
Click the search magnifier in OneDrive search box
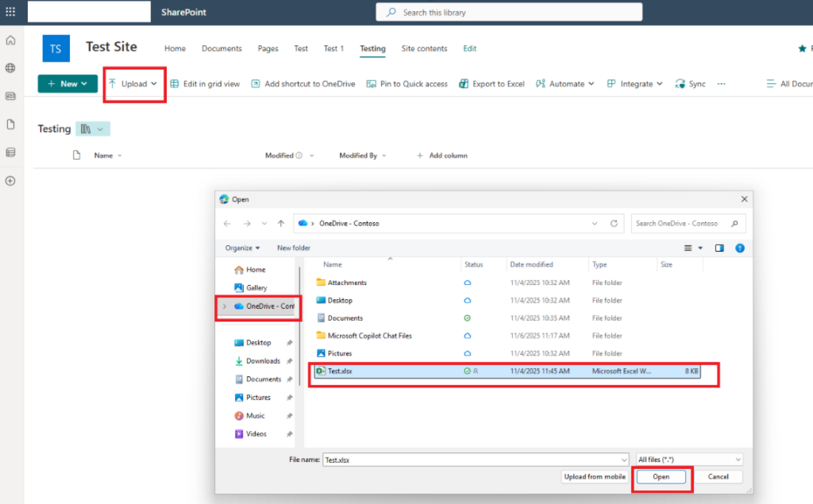coord(734,224)
